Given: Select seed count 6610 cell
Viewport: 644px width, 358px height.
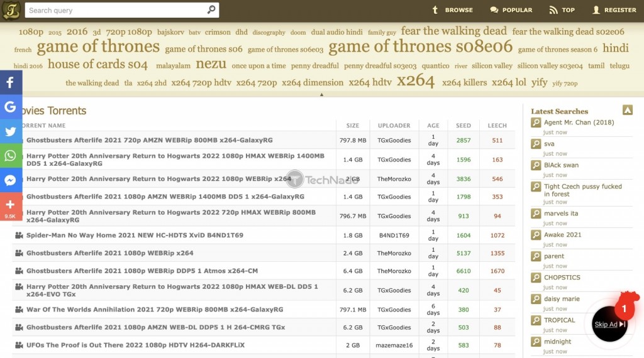Looking at the screenshot, I should [464, 271].
